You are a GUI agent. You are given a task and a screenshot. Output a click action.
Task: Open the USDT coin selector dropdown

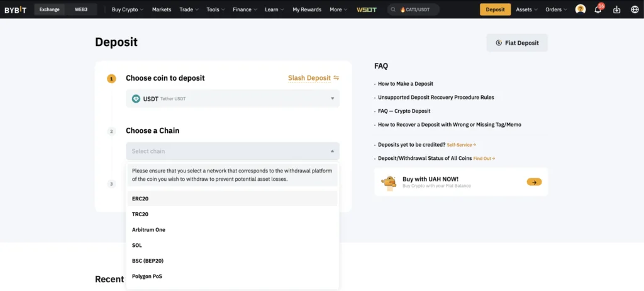(233, 99)
